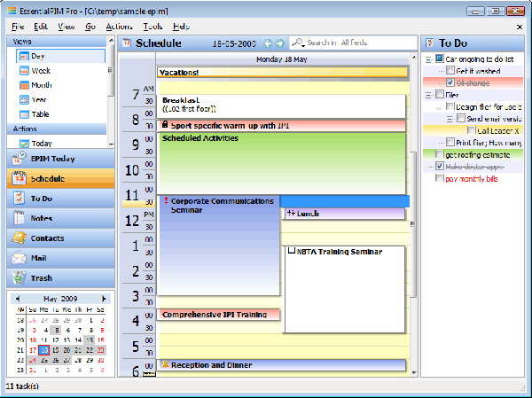Open the EPIM Today module
This screenshot has height=398, width=532.
pyautogui.click(x=60, y=159)
